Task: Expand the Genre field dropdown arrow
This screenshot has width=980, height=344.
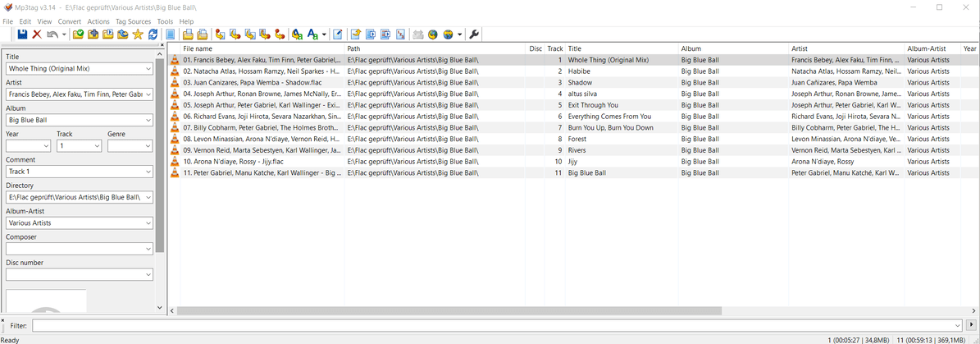Action: tap(148, 146)
